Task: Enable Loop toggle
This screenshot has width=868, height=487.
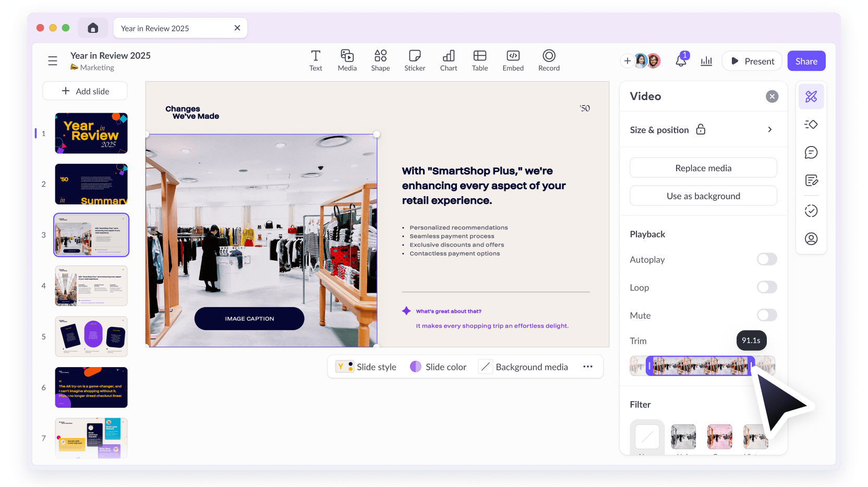Action: (x=767, y=287)
